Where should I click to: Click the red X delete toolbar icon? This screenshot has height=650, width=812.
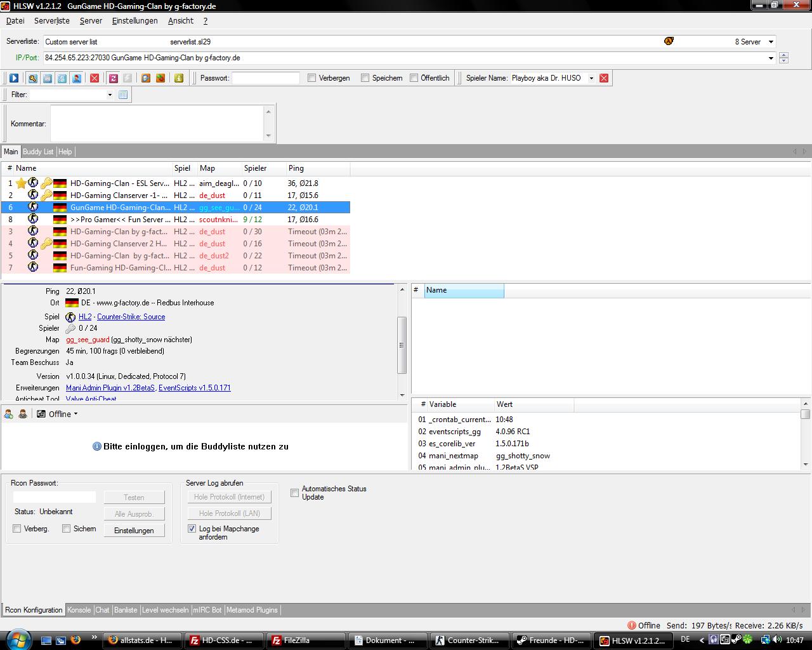click(x=95, y=78)
